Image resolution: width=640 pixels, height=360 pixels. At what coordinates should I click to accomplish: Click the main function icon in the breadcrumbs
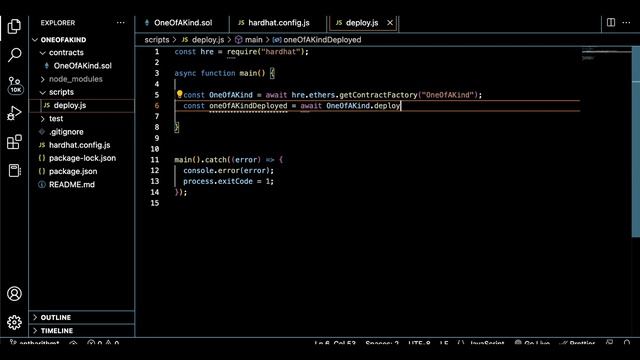click(x=238, y=40)
